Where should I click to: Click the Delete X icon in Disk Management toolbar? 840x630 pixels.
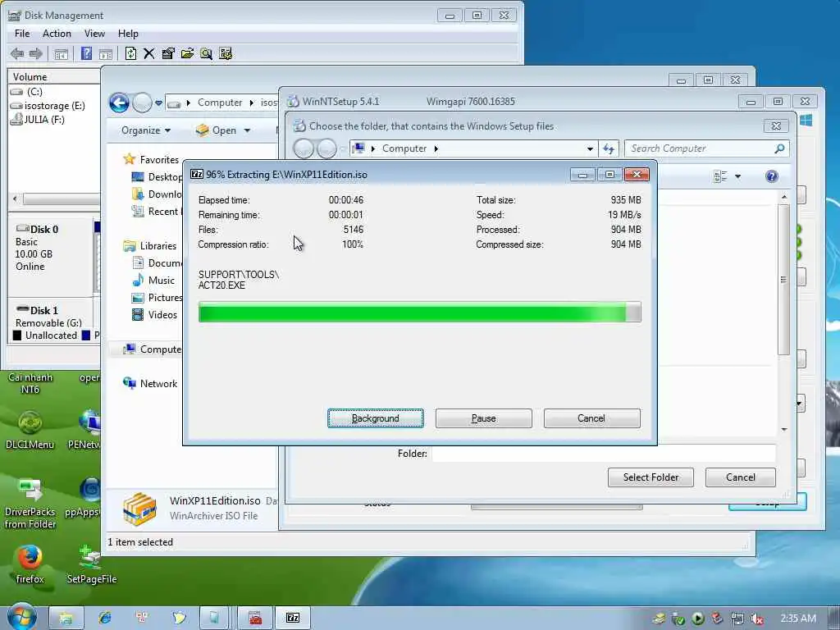[x=149, y=53]
